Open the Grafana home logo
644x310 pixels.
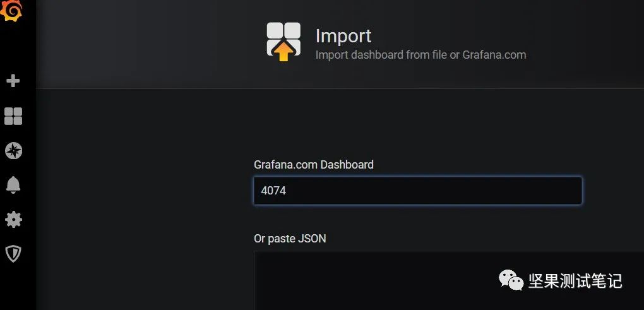pos(11,10)
